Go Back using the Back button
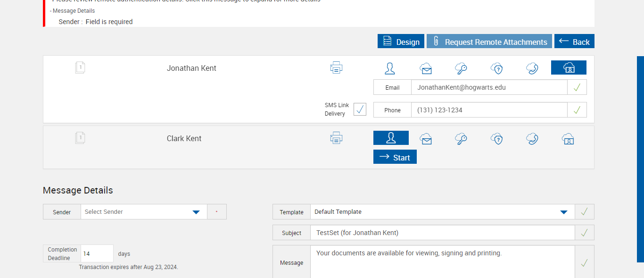Screen dimensions: 644x278 pos(574,42)
